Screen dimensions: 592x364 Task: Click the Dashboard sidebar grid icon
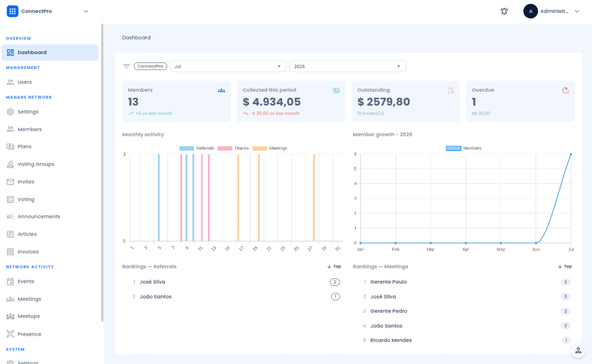point(10,52)
